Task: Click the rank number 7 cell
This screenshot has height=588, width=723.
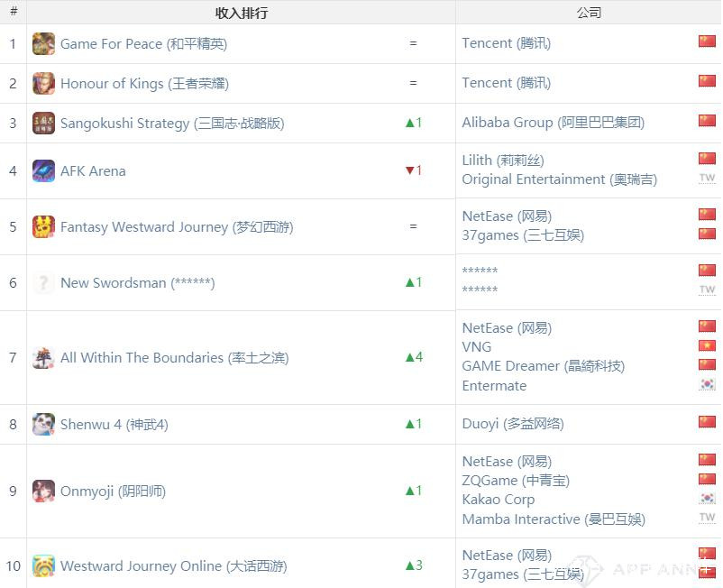Action: click(x=13, y=358)
